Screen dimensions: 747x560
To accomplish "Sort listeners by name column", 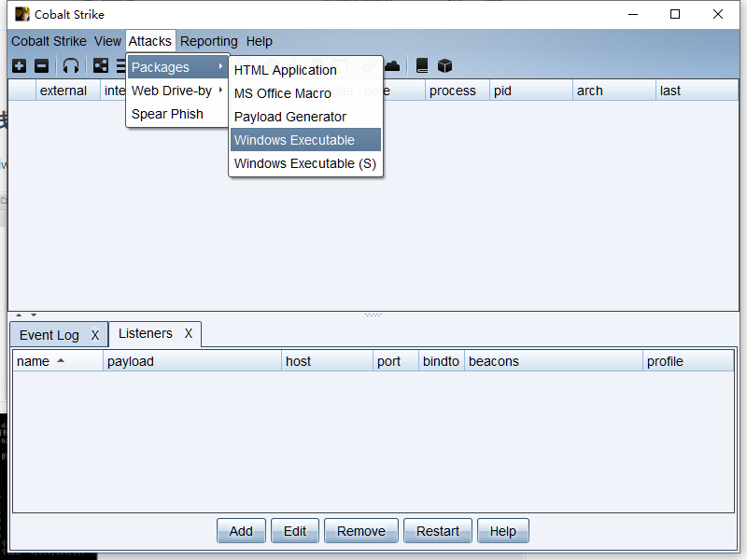I will [58, 361].
